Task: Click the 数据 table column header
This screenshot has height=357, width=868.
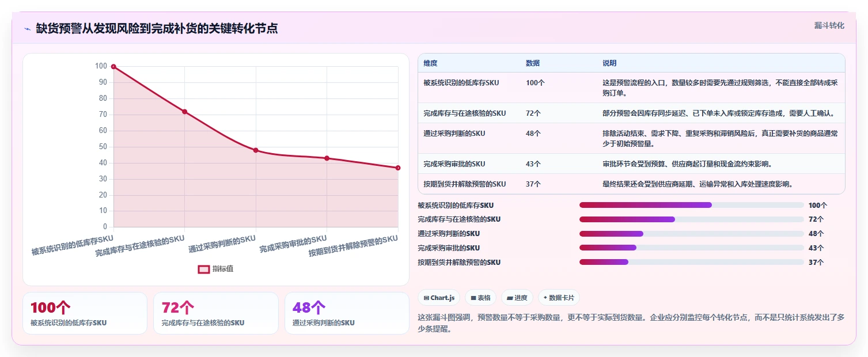Action: 533,63
